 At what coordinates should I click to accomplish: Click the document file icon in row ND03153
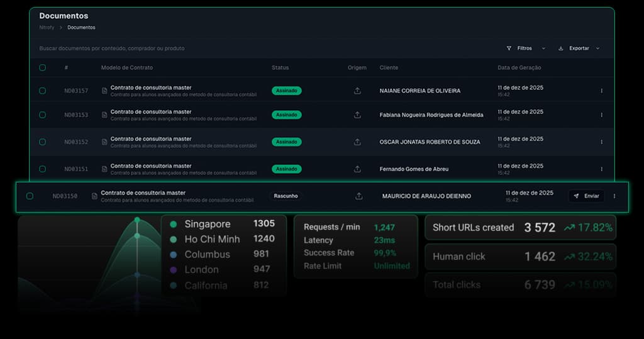tap(104, 115)
